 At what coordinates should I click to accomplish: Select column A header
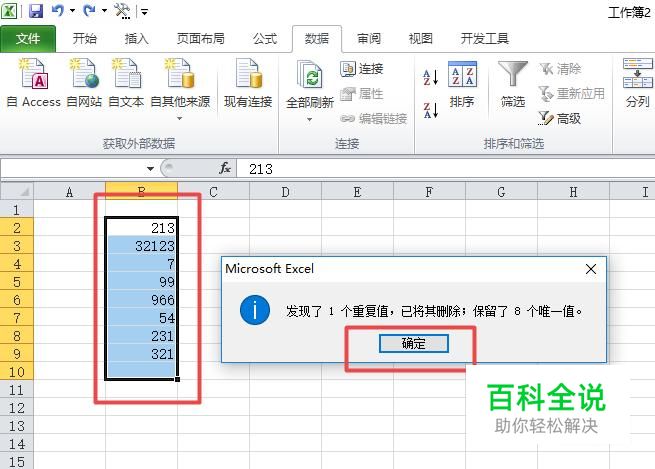(69, 192)
